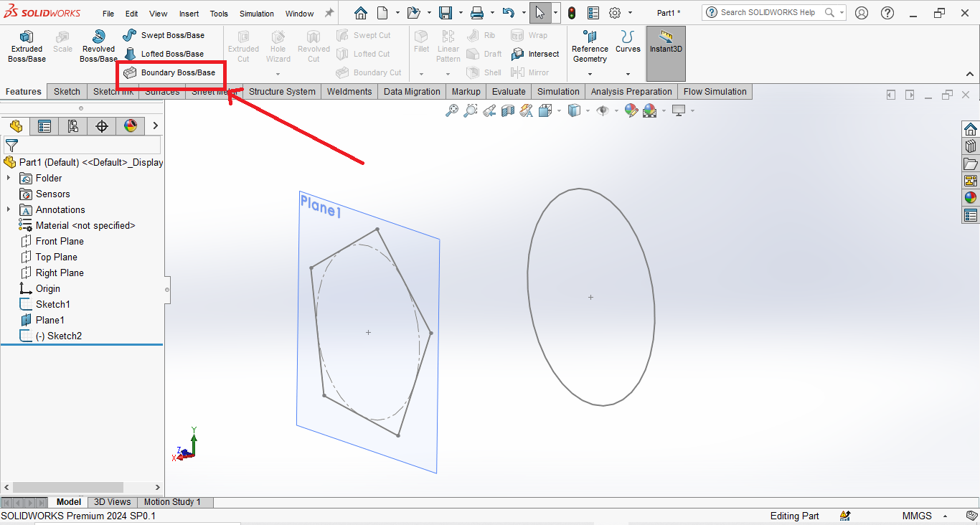The width and height of the screenshot is (980, 525).
Task: Click the Boundary Boss/Base tool
Action: pos(170,72)
